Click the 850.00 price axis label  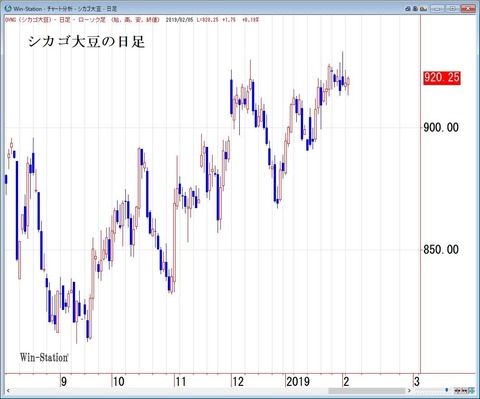pos(441,249)
